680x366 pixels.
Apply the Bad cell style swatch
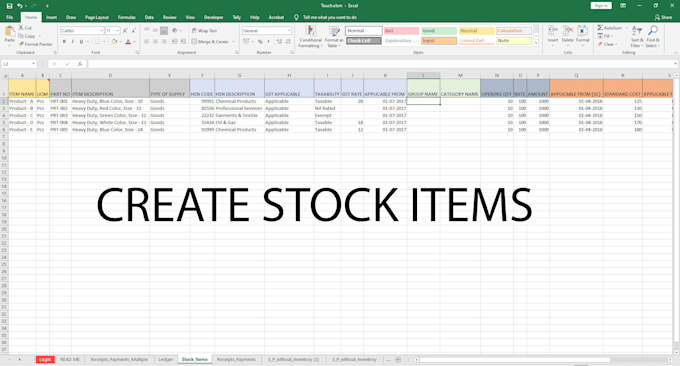click(401, 31)
